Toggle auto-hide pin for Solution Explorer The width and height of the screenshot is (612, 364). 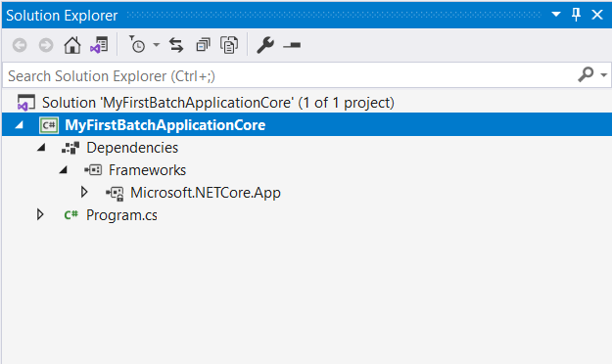click(x=576, y=15)
